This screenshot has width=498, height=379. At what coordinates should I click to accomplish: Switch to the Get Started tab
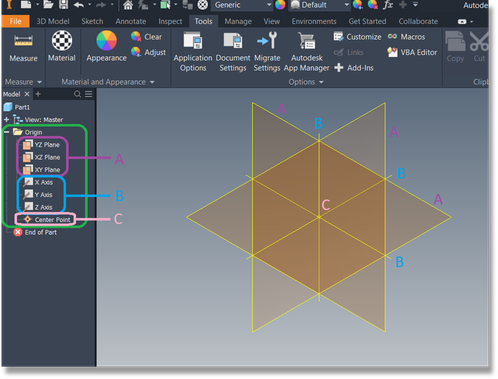point(367,21)
